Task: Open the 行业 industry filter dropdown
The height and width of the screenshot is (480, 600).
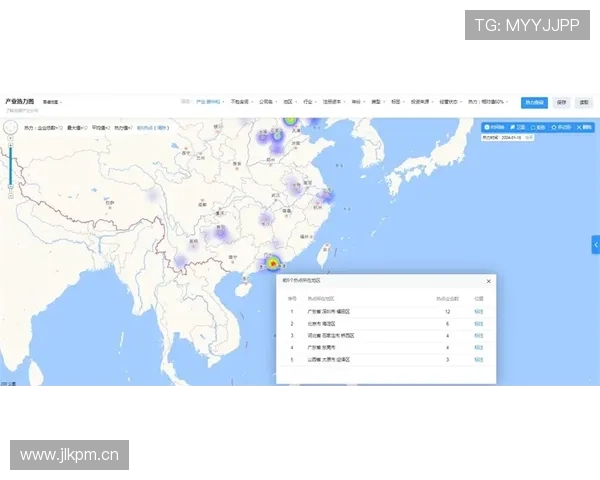Action: point(308,102)
